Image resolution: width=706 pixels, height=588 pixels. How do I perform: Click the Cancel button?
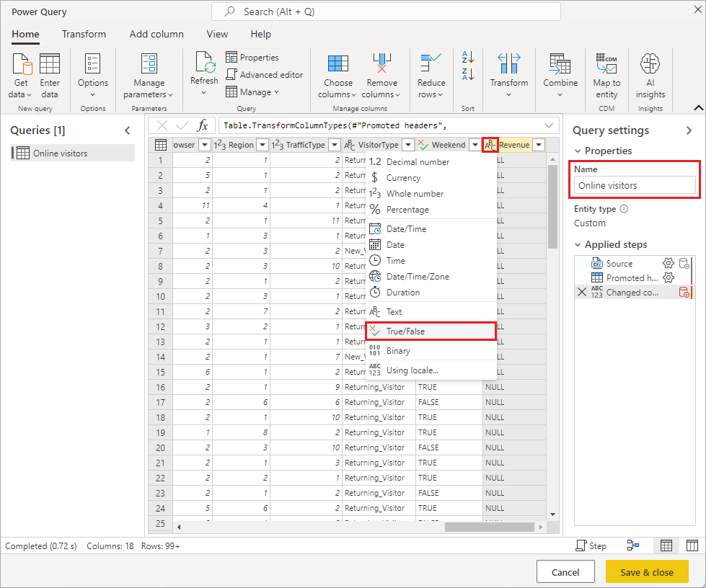[565, 572]
